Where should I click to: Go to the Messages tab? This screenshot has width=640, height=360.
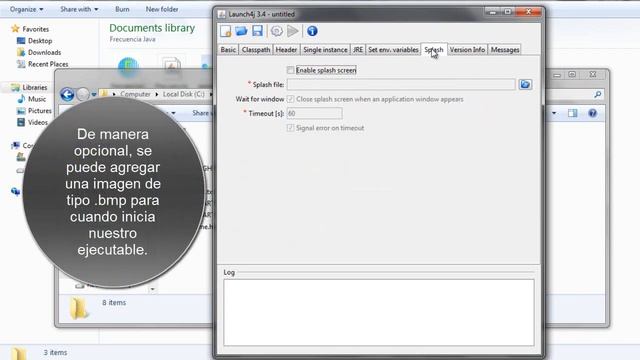(x=505, y=50)
